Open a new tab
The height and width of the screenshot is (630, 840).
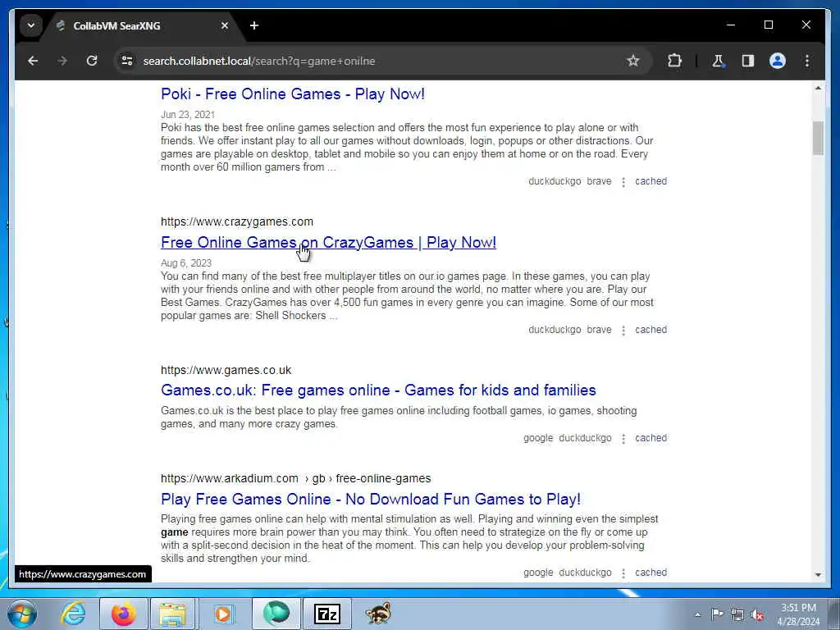(254, 25)
